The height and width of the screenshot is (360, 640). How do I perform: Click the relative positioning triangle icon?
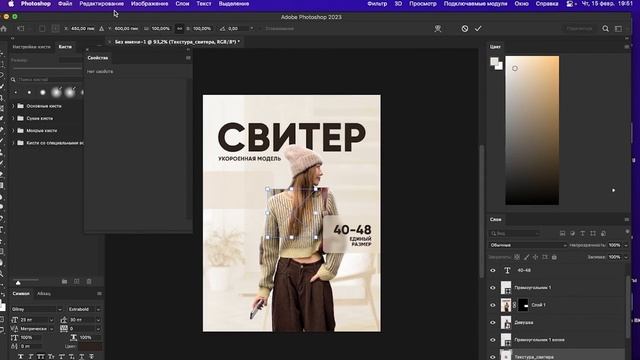pyautogui.click(x=102, y=29)
